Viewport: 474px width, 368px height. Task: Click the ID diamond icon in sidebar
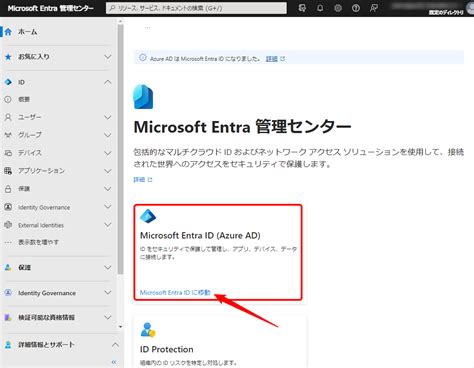coord(8,82)
